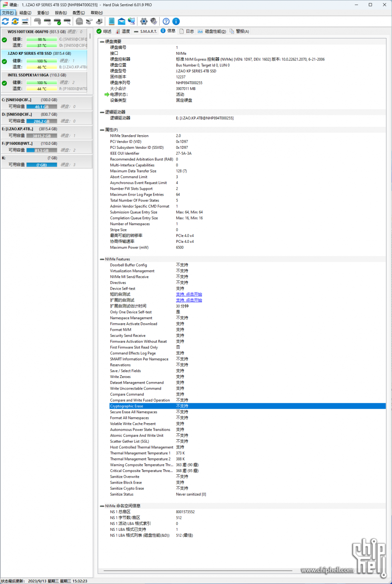The image size is (392, 584).
Task: Click the toolbar disk icon with green checkmark
Action: click(58, 21)
